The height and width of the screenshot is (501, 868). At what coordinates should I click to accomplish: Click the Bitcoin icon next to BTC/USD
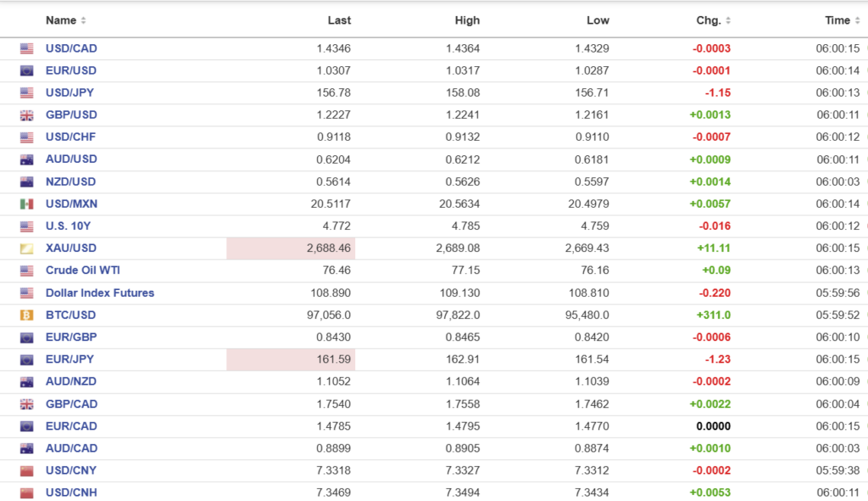(x=27, y=315)
